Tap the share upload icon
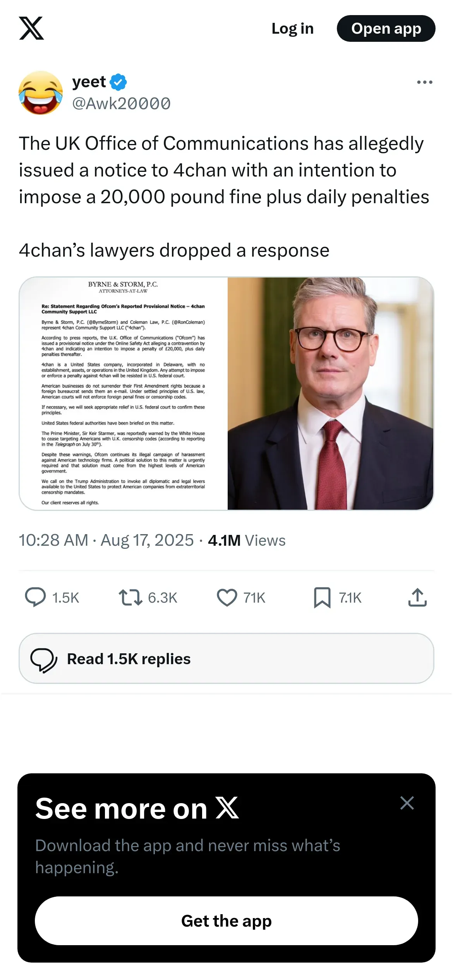This screenshot has width=453, height=980. pyautogui.click(x=417, y=597)
